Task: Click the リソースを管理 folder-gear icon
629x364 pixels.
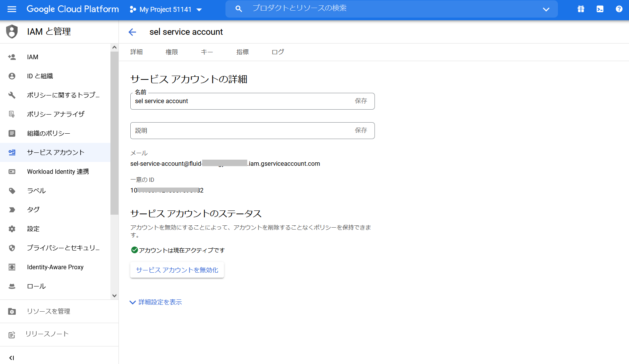Action: pyautogui.click(x=12, y=311)
